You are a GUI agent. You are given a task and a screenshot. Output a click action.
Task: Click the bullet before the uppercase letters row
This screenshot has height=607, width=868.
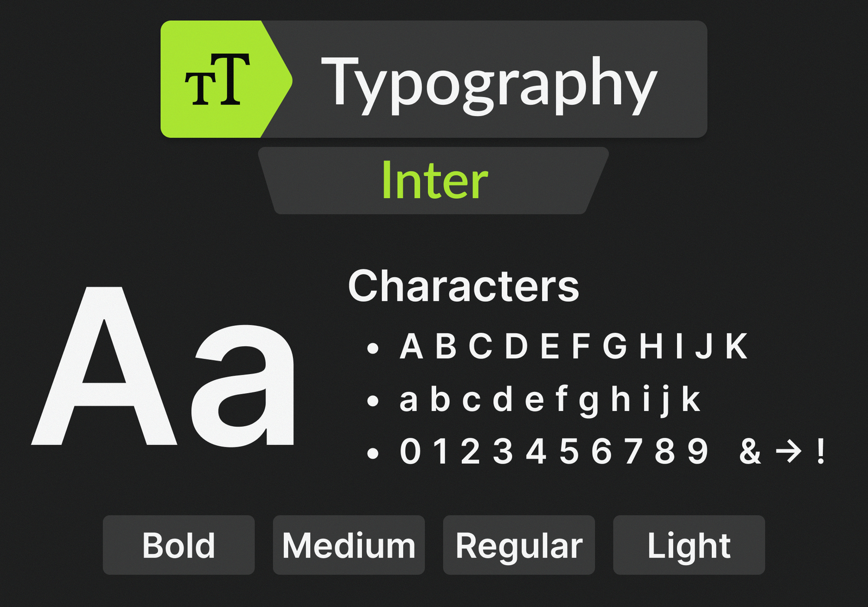click(x=372, y=348)
